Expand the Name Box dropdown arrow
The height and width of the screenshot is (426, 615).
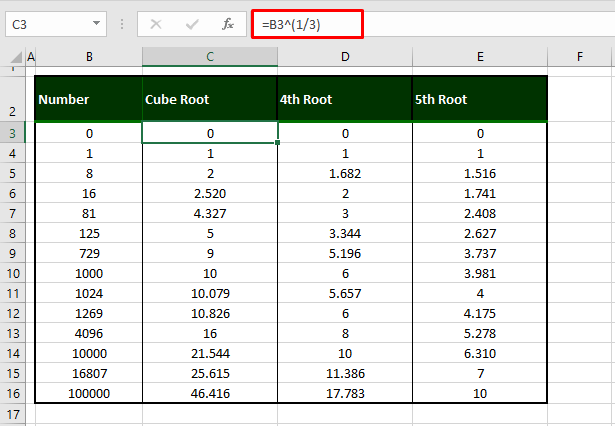pos(95,23)
